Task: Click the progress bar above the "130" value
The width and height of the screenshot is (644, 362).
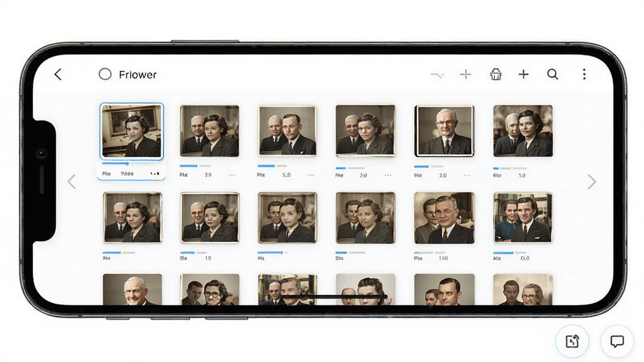Action: (x=429, y=253)
